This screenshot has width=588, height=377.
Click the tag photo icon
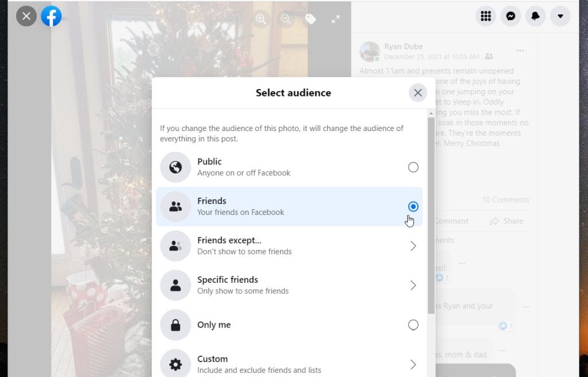click(311, 19)
